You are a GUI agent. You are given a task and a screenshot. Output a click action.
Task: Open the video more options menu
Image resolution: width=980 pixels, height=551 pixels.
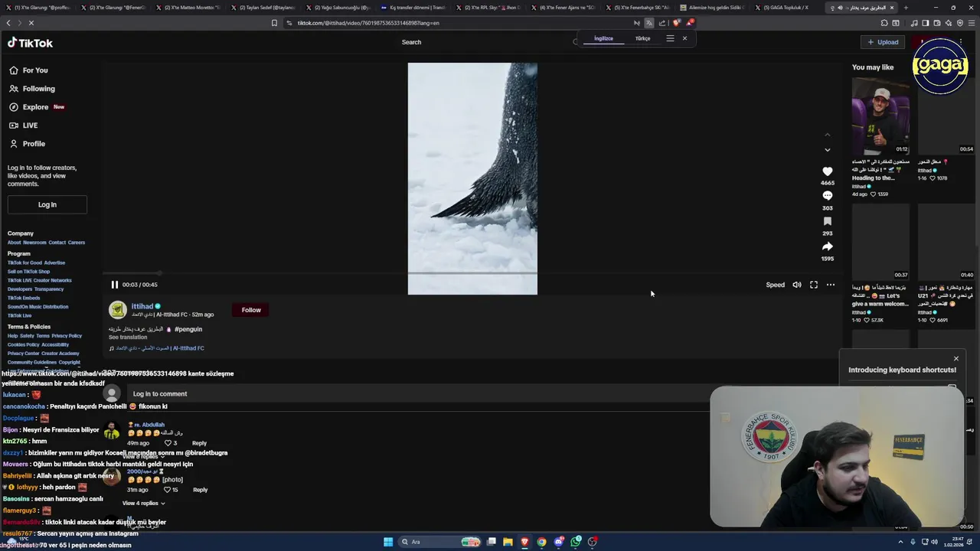831,285
